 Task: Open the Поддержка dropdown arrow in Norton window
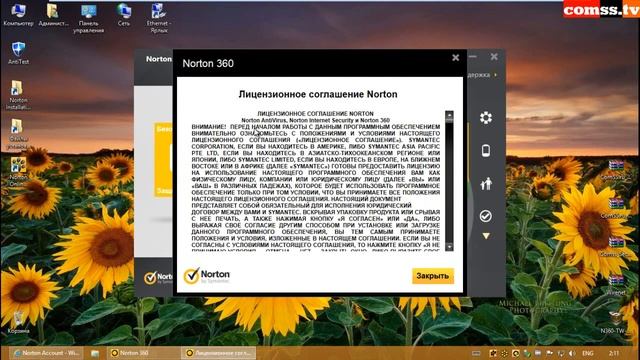[496, 75]
